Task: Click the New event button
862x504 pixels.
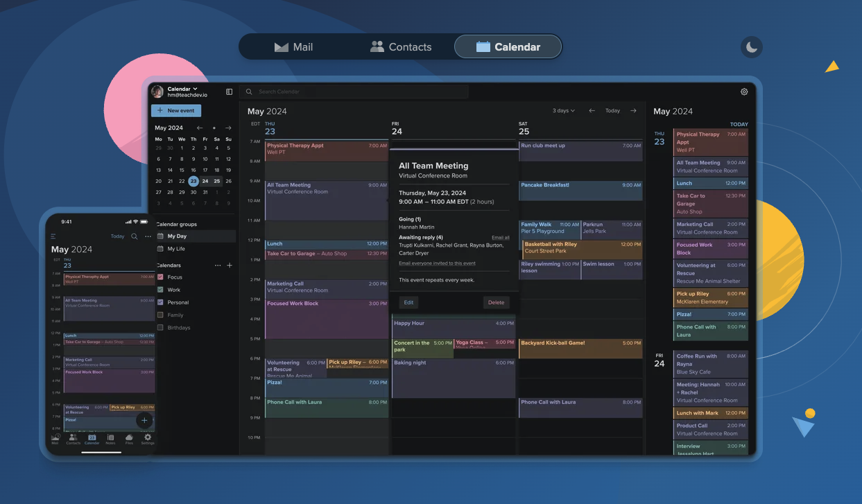Action: [x=176, y=110]
